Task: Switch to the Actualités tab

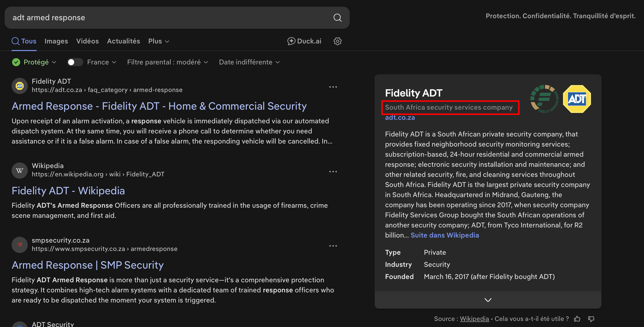Action: [x=124, y=41]
